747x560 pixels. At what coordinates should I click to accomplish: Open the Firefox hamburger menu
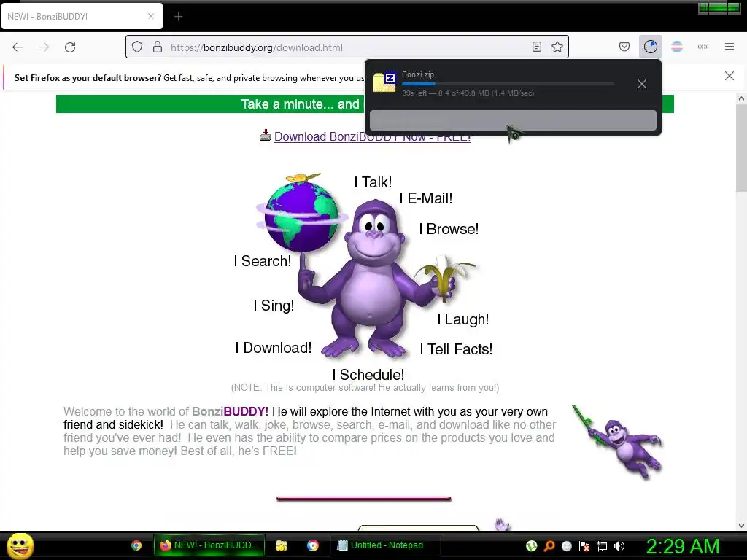[729, 47]
